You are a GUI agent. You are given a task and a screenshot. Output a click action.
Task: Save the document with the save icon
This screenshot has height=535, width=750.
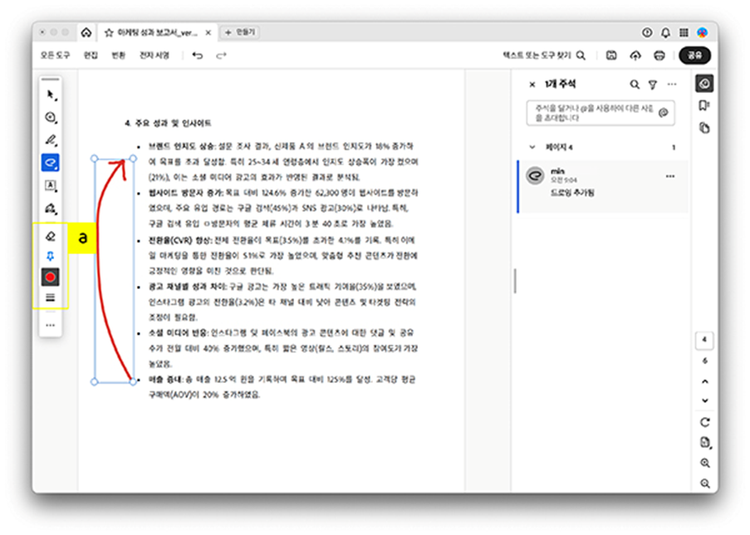point(611,55)
